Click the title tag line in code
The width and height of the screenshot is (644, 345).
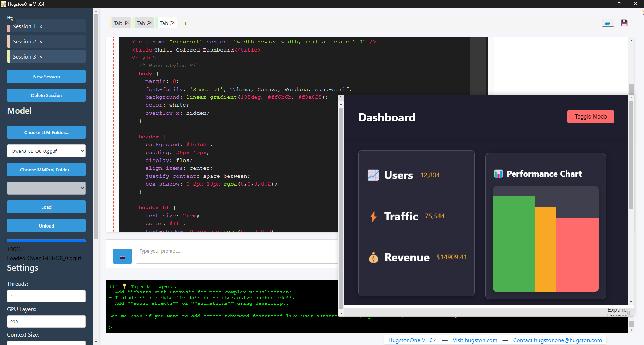[196, 50]
